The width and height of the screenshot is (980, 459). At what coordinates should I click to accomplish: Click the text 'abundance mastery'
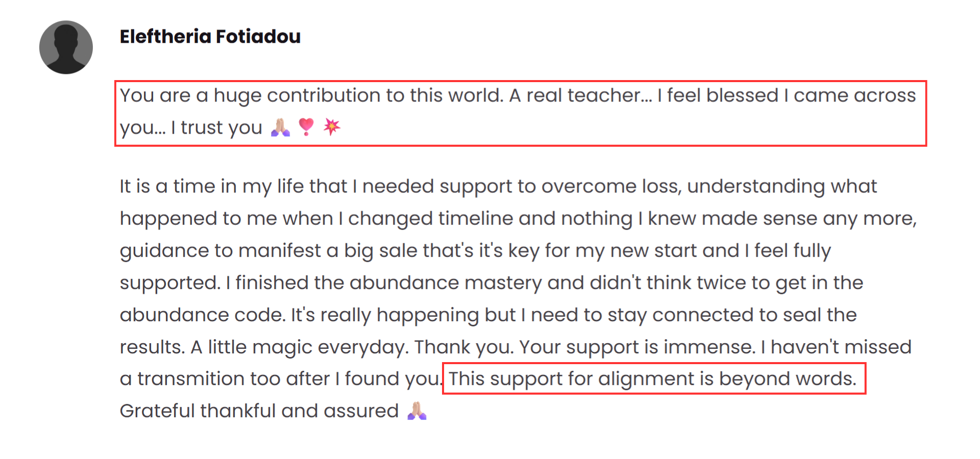[x=446, y=283]
